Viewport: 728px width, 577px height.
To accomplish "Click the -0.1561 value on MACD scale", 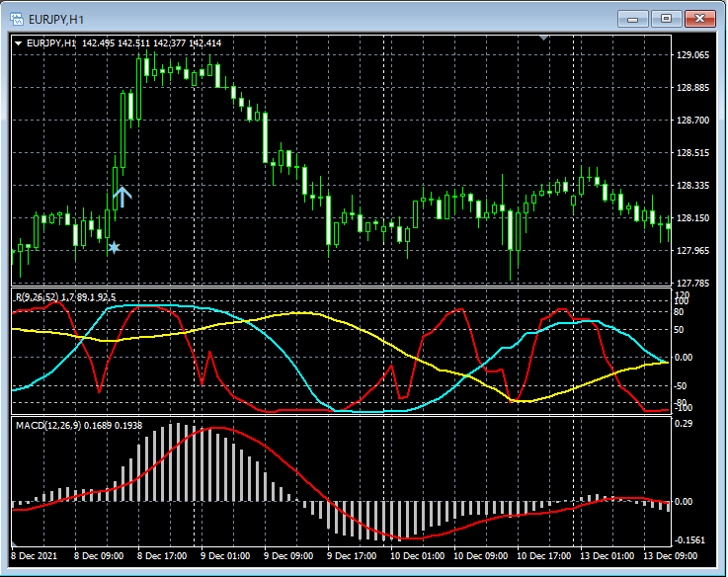I will pyautogui.click(x=690, y=540).
